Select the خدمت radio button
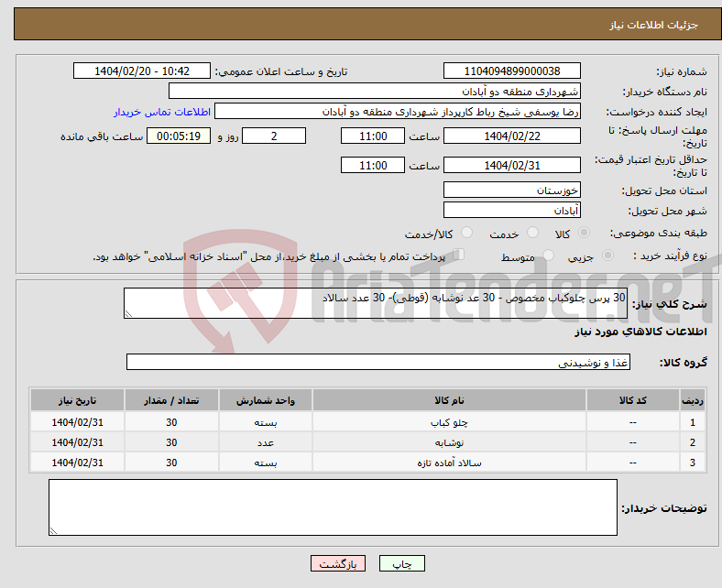722x588 pixels. 532,233
